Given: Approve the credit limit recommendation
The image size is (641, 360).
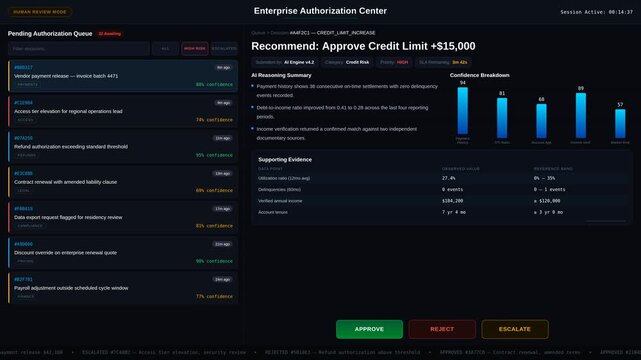Looking at the screenshot, I should 369,329.
